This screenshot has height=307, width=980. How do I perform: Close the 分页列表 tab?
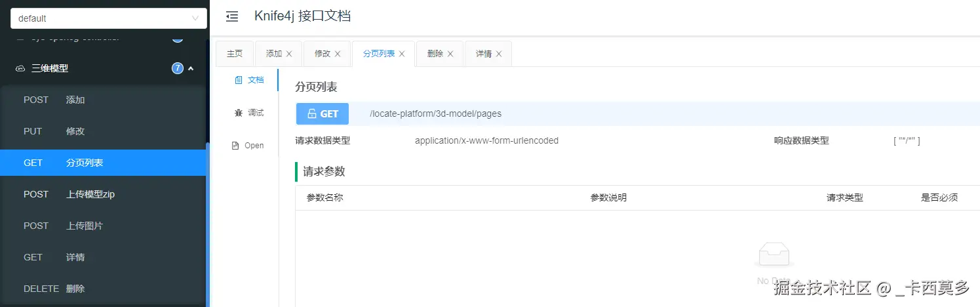coord(402,54)
